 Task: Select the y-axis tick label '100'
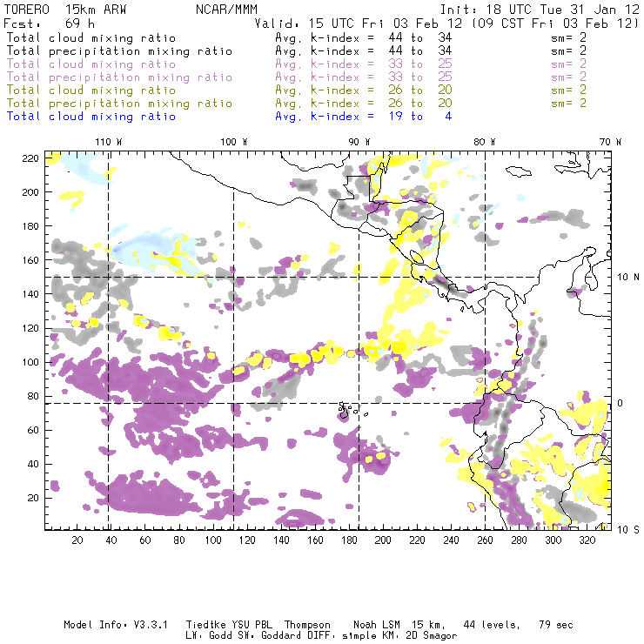coord(30,362)
